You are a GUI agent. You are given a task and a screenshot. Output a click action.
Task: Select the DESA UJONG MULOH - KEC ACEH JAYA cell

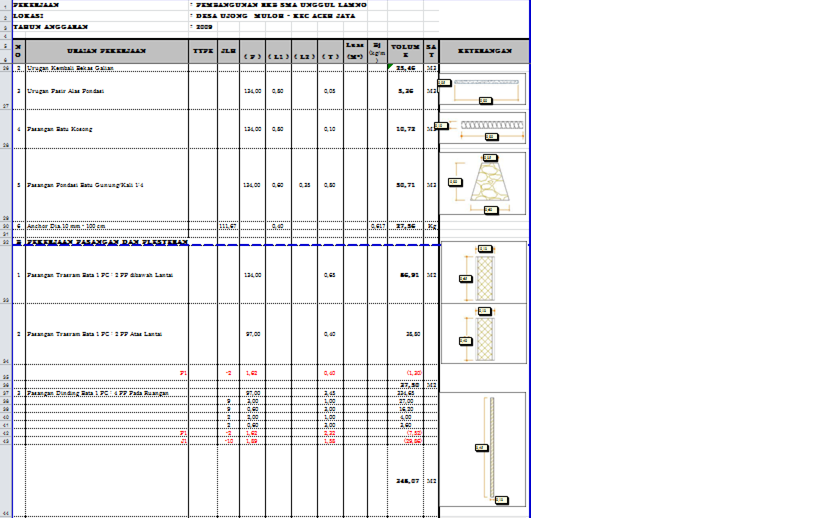click(275, 16)
